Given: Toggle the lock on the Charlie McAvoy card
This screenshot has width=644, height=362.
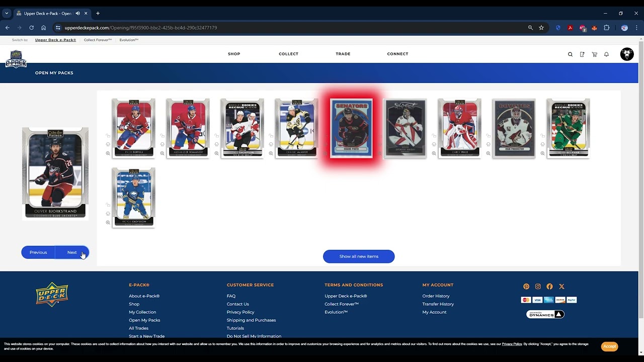Looking at the screenshot, I should (271, 136).
